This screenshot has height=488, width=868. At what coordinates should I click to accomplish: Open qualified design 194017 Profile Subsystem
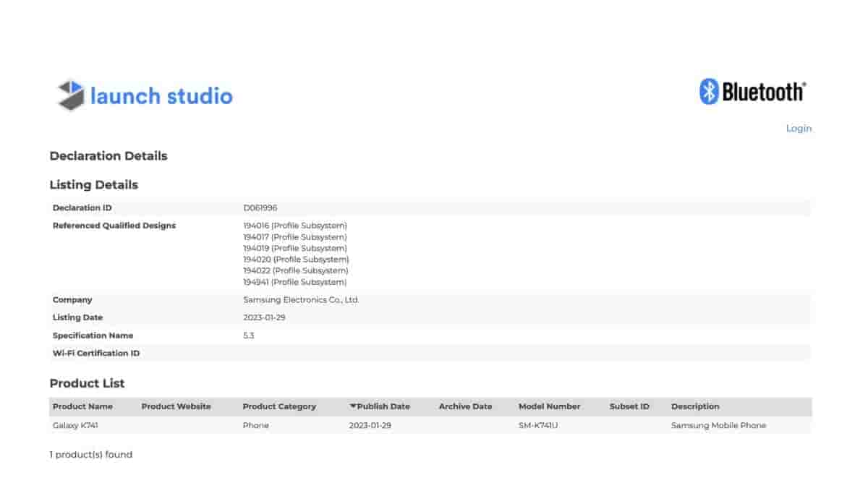(x=295, y=237)
